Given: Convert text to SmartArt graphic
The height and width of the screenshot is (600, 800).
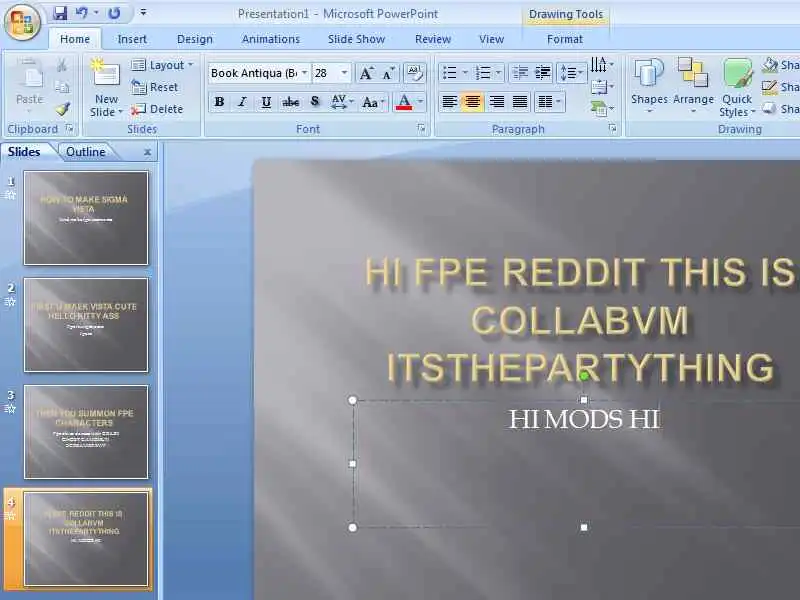Looking at the screenshot, I should [x=603, y=109].
